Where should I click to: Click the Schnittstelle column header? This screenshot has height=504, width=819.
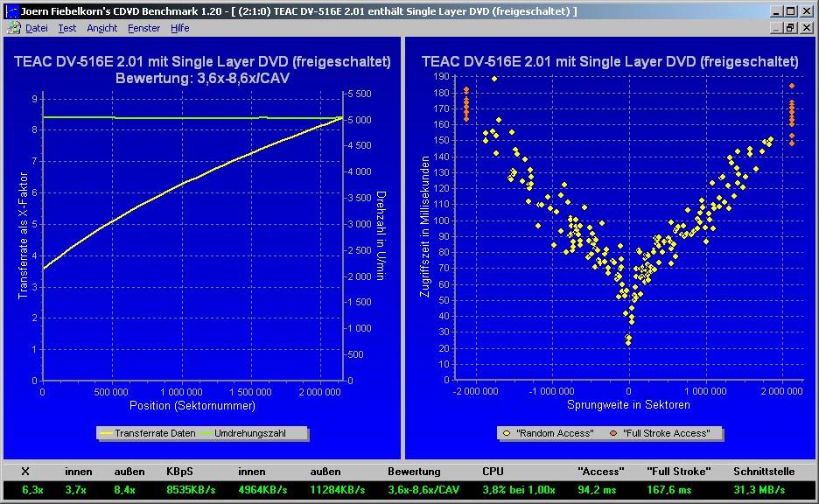click(x=764, y=471)
